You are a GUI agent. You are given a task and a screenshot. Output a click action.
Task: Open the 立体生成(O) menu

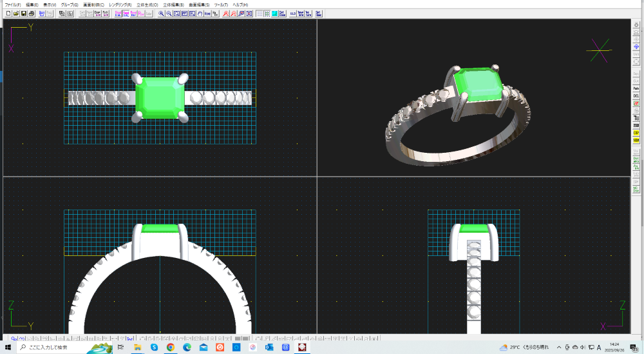[x=147, y=5]
